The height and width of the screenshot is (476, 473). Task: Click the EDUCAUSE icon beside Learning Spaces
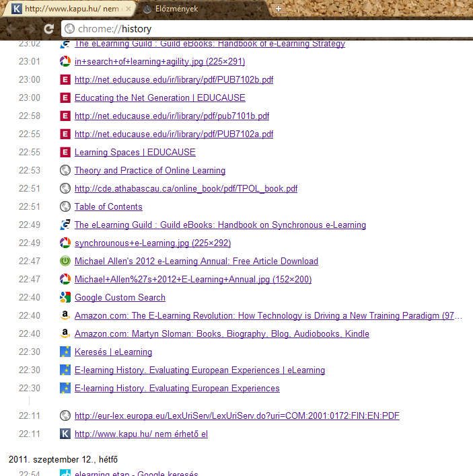(x=65, y=152)
